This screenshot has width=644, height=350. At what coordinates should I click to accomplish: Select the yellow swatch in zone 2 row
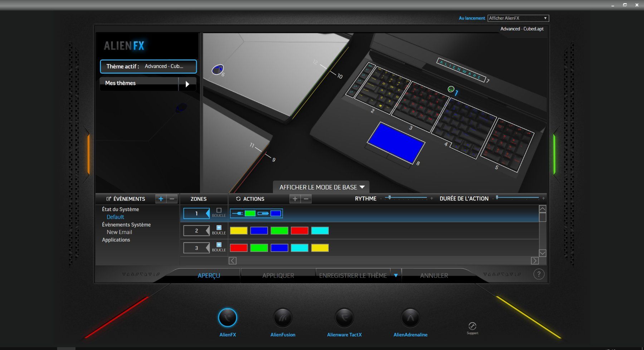[239, 231]
